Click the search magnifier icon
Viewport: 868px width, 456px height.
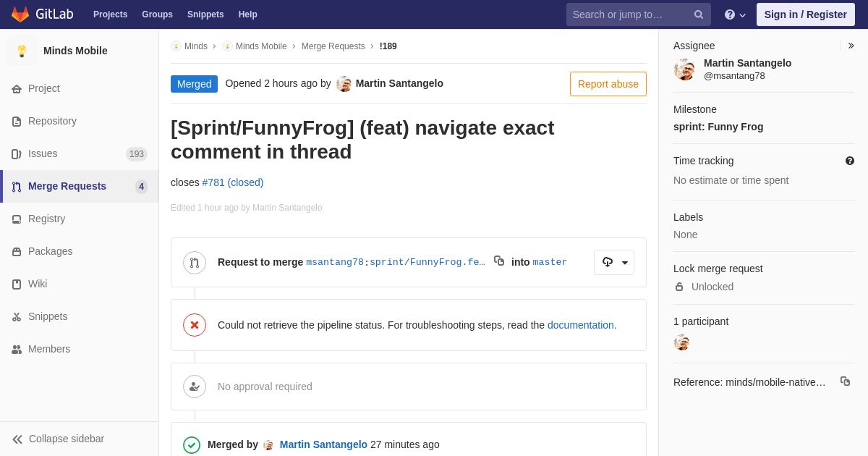click(x=699, y=14)
